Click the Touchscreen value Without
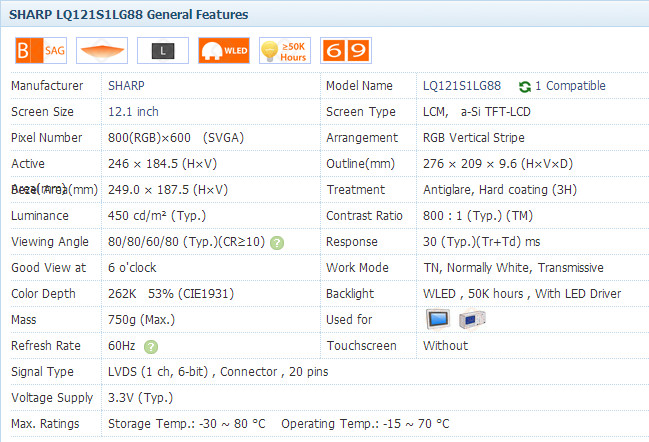This screenshot has height=442, width=649. pos(445,346)
